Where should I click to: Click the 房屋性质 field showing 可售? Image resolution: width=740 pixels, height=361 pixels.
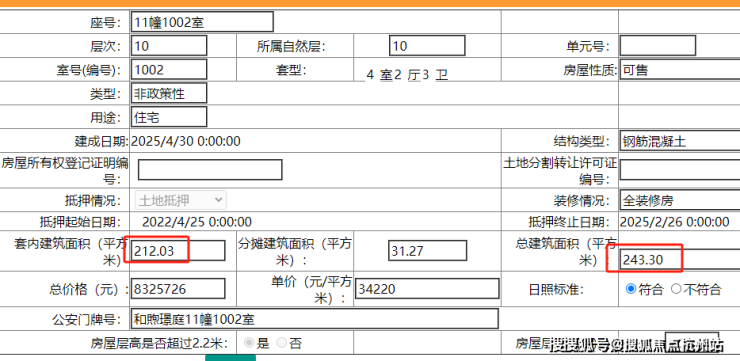(x=680, y=70)
